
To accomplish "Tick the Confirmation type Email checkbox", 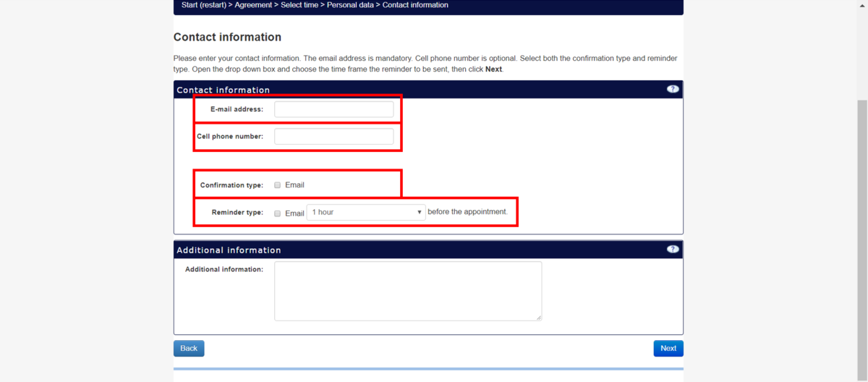I will [x=278, y=185].
